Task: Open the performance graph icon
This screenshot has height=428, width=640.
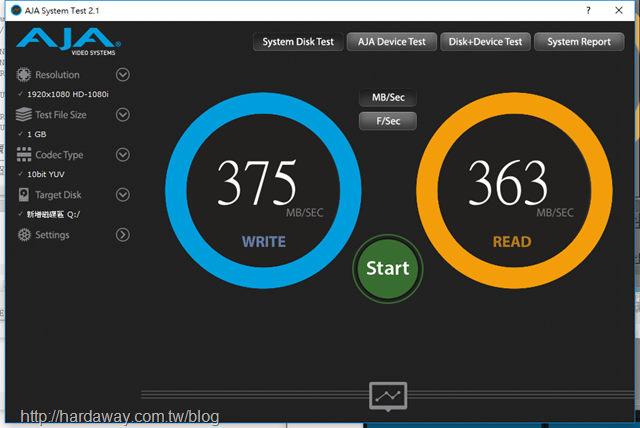Action: (x=388, y=396)
